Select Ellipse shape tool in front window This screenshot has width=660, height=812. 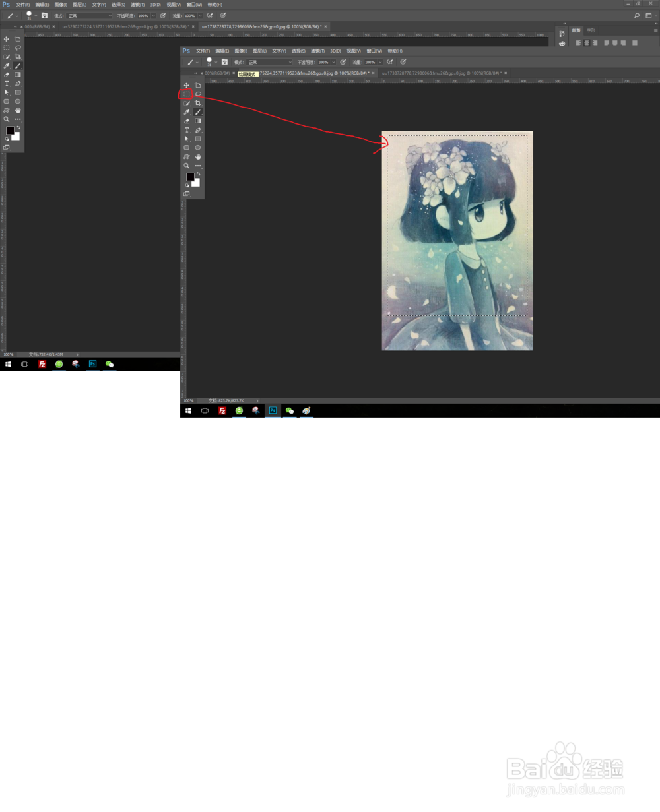pos(198,148)
